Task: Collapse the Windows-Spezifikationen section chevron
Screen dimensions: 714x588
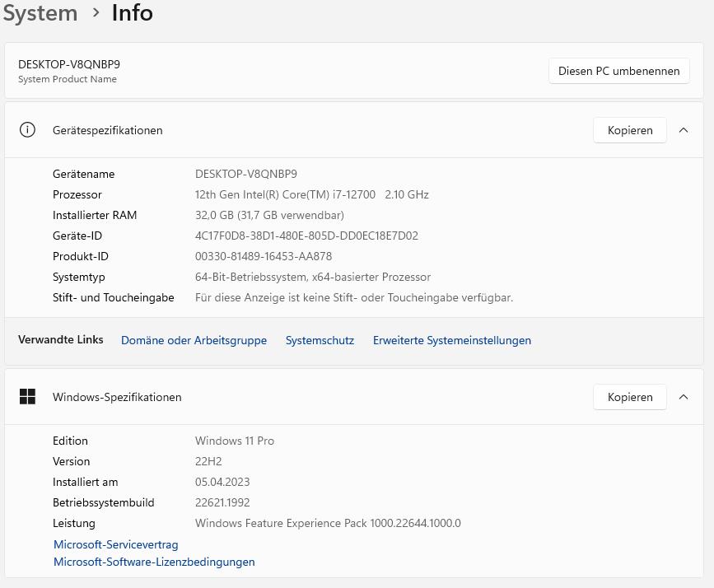Action: pyautogui.click(x=683, y=397)
